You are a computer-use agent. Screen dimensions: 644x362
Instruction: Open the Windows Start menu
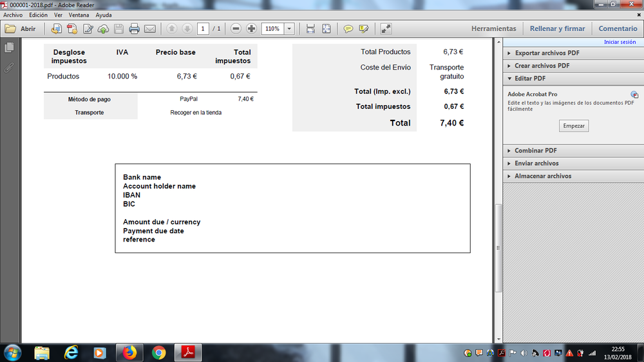coord(12,352)
